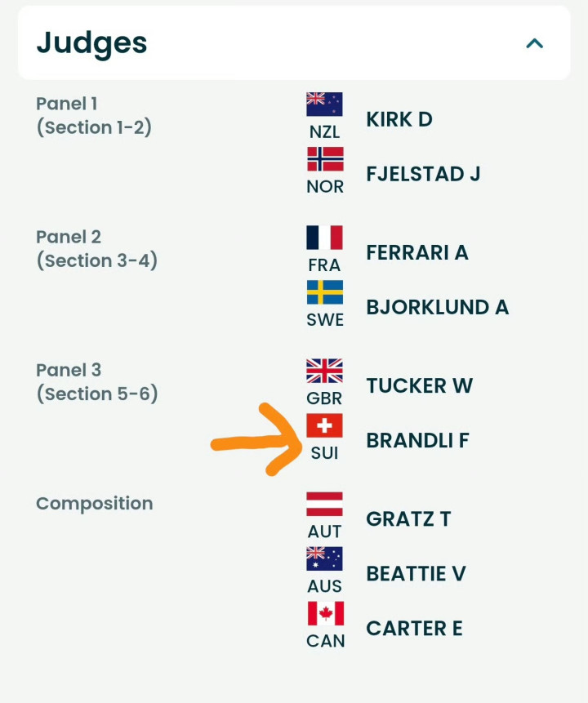
Task: Open judge BRANDLI F details
Action: (x=417, y=441)
